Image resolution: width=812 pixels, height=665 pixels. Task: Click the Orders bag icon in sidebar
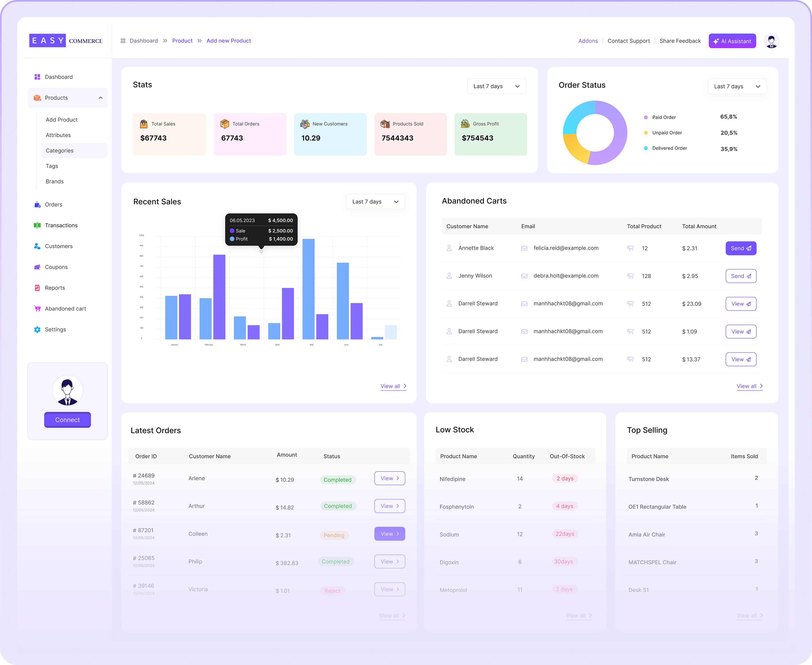tap(37, 204)
